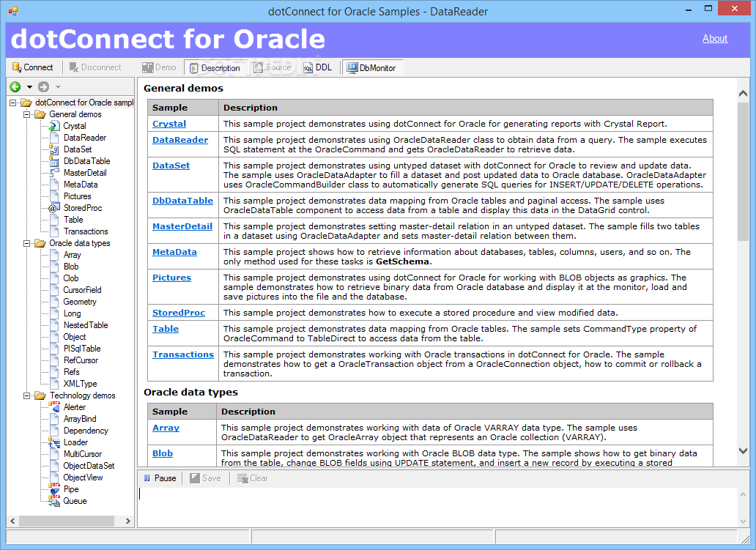Click the green back navigation arrow
Viewport: 756px width, 550px height.
[x=15, y=86]
